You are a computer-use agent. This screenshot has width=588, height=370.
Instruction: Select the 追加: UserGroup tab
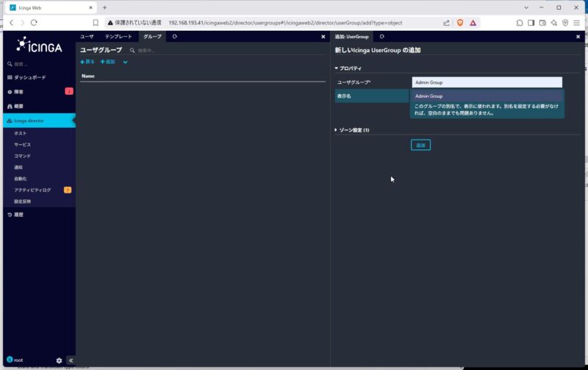click(x=352, y=36)
